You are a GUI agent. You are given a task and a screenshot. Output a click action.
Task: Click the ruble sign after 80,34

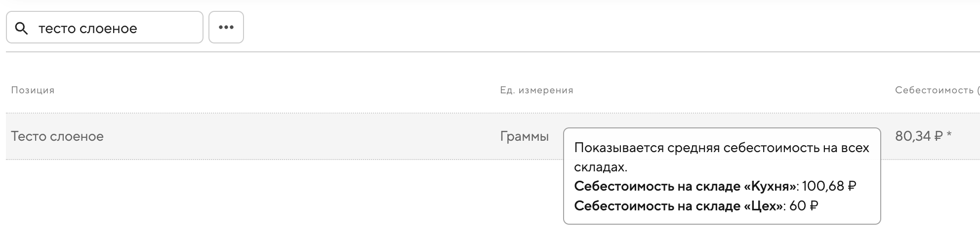939,136
